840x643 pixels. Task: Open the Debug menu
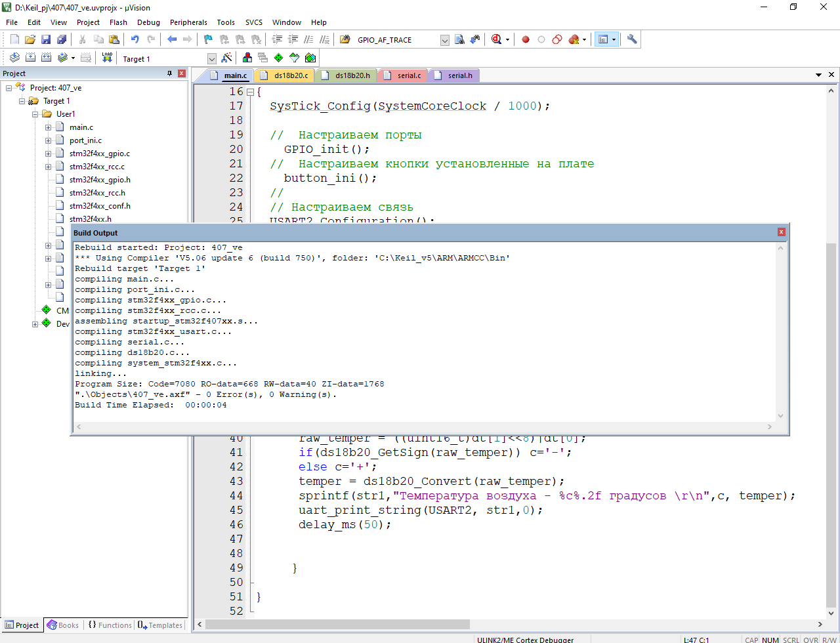(x=148, y=22)
